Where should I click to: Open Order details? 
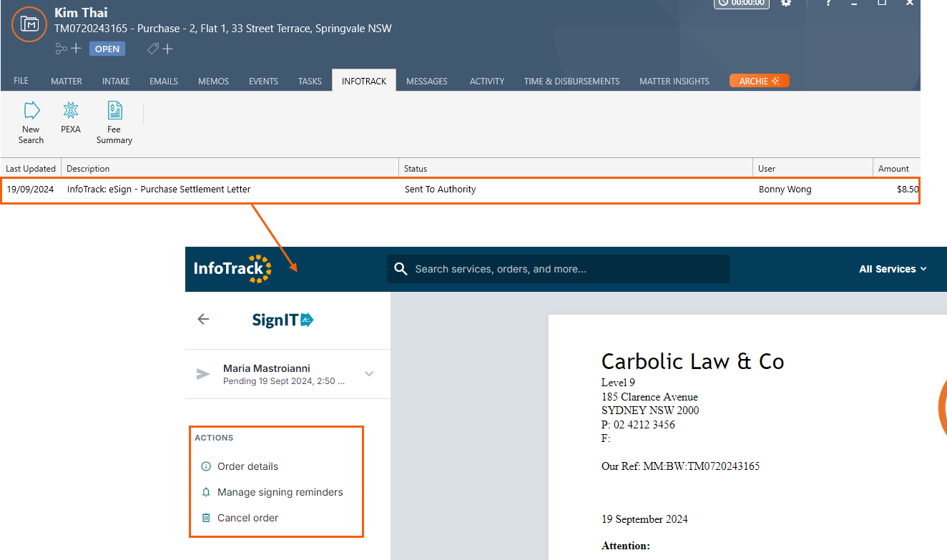(x=247, y=466)
